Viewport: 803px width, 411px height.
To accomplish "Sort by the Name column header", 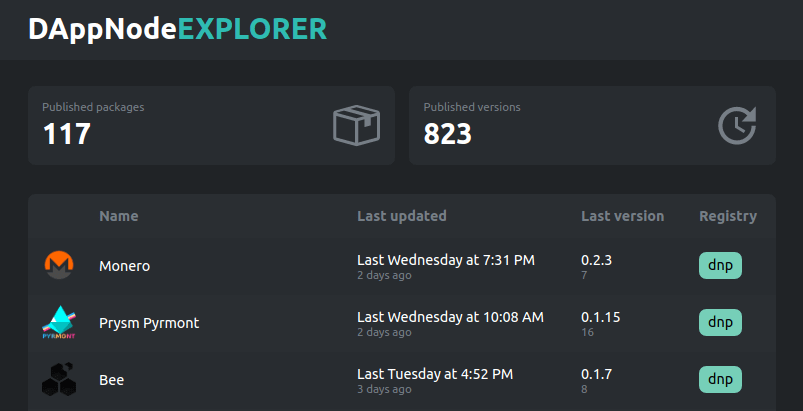I will (x=119, y=216).
